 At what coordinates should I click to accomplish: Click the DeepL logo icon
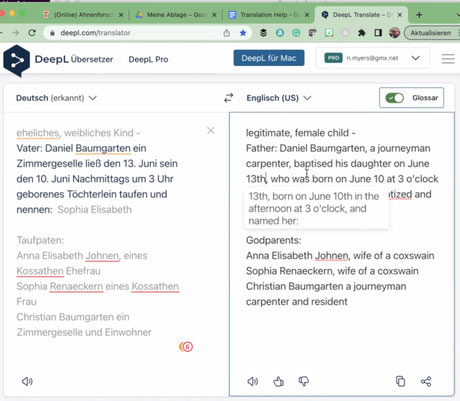click(17, 61)
